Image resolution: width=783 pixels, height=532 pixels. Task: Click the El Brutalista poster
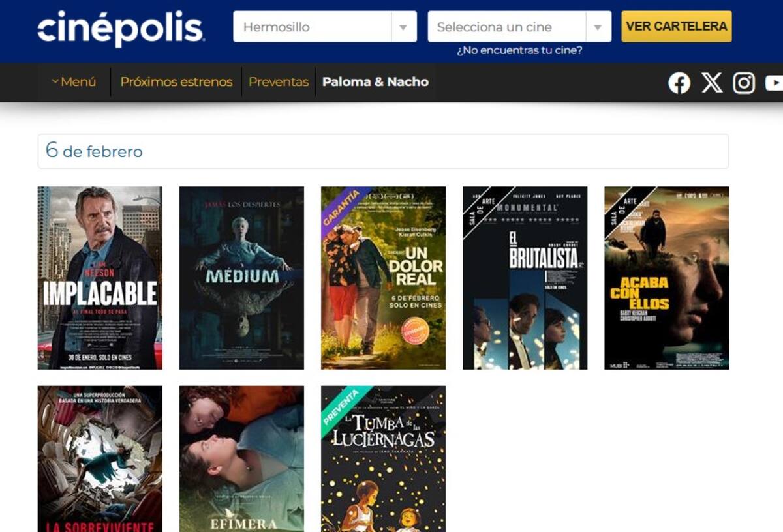(525, 278)
